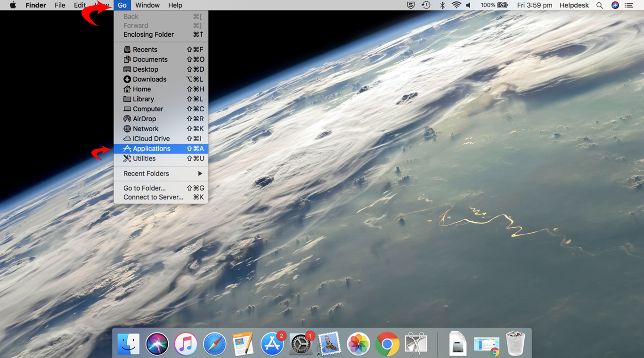The height and width of the screenshot is (358, 644).
Task: Open Library from the Go menu
Action: coord(161,99)
